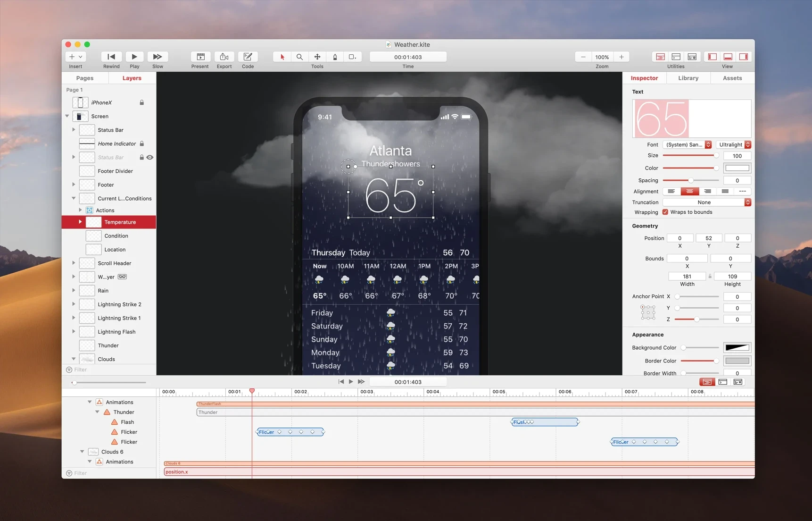Open the Present mode icon
Screen dimensions: 812x521
pos(200,57)
